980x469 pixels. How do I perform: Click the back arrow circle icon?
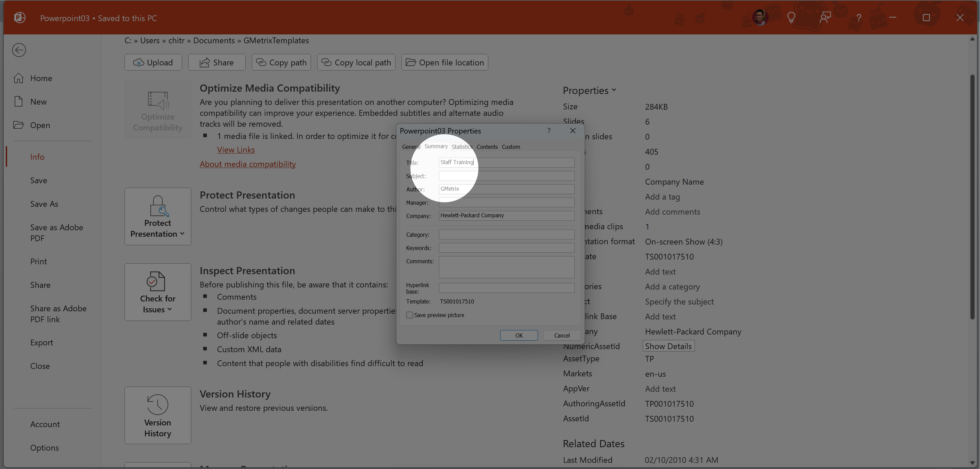[x=19, y=50]
